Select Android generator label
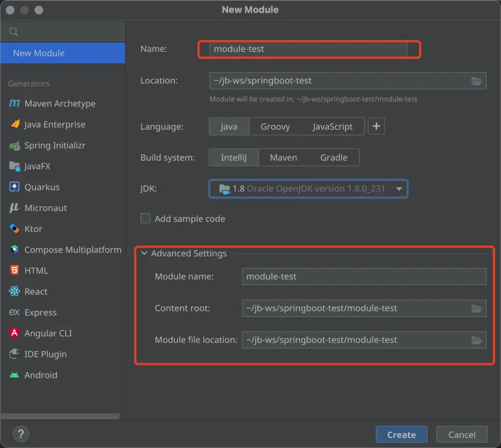 [41, 375]
